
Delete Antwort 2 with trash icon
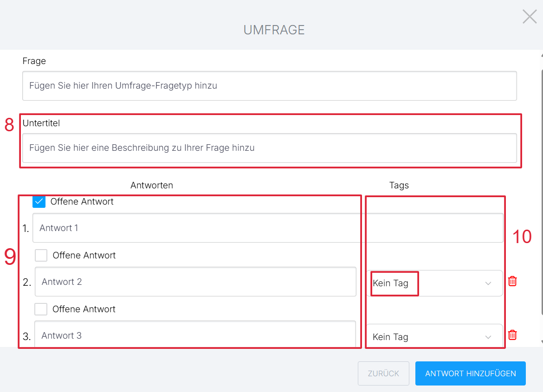click(x=512, y=281)
